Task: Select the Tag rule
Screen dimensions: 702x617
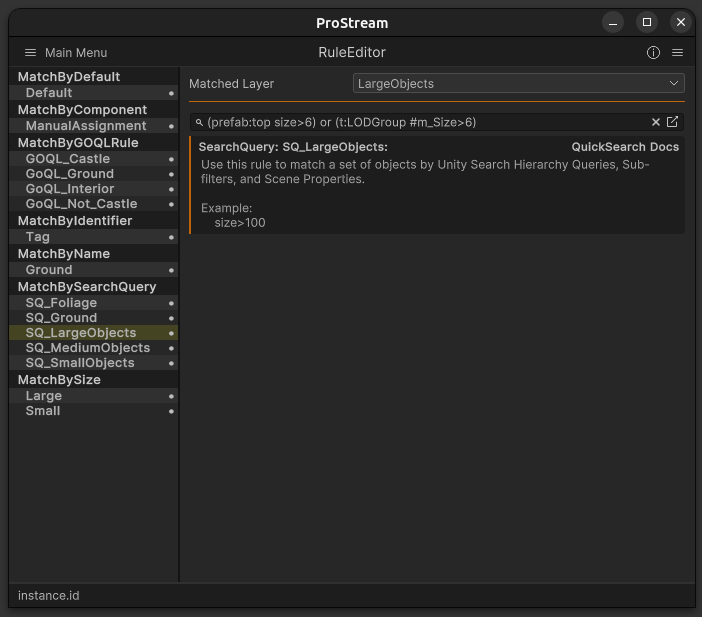Action: pyautogui.click(x=94, y=237)
